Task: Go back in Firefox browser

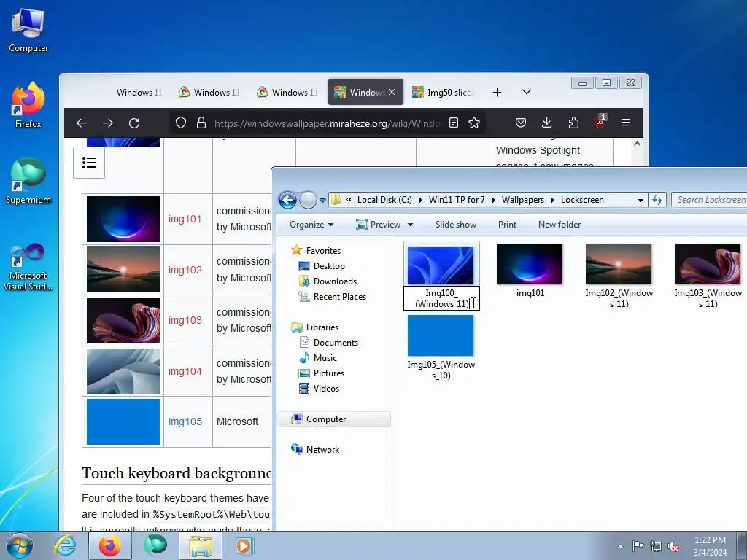Action: [x=82, y=122]
